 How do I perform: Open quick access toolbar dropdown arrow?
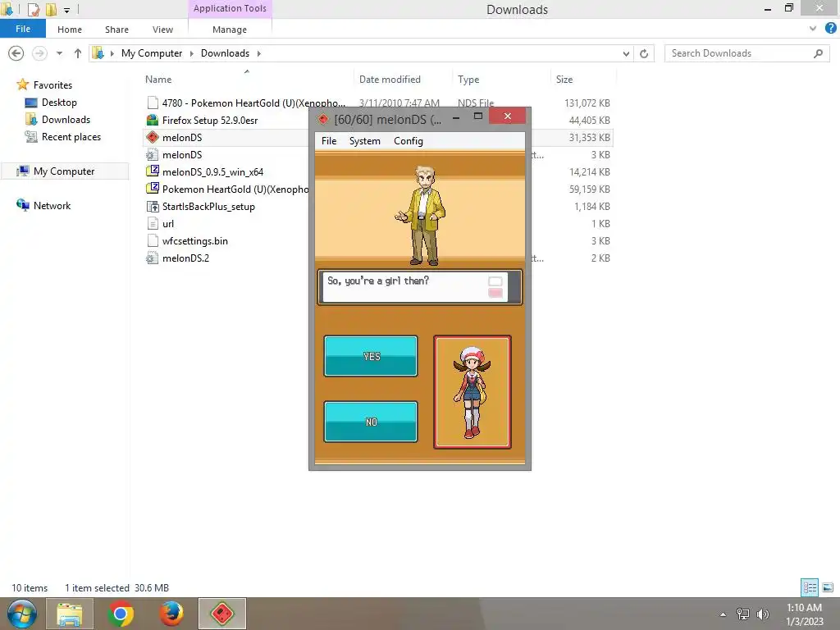point(66,10)
